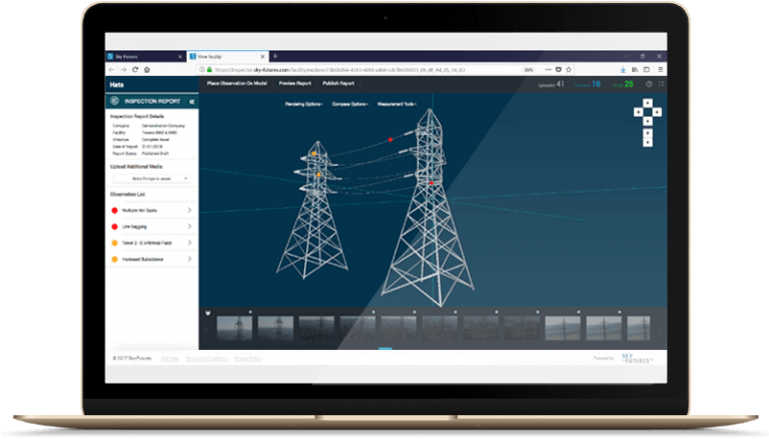Viewport: 769px width, 439px height.
Task: Open the second tower photo thumbnail
Action: 276,328
